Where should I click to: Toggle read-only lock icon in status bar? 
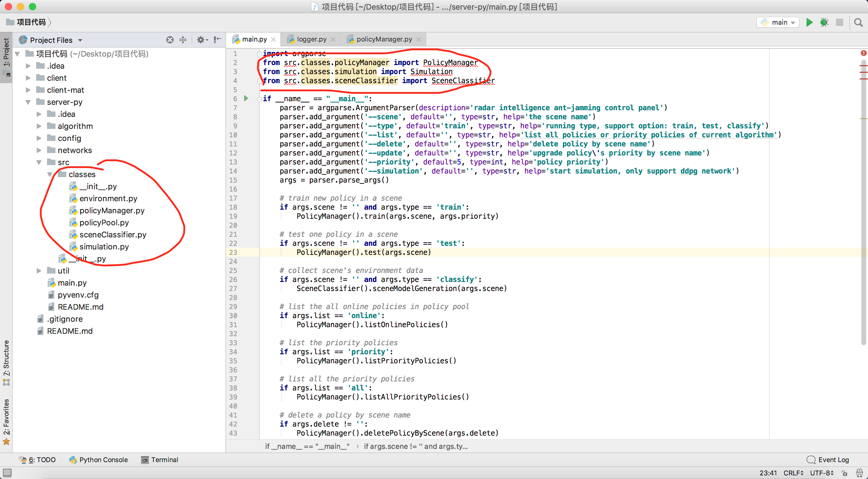tap(844, 473)
